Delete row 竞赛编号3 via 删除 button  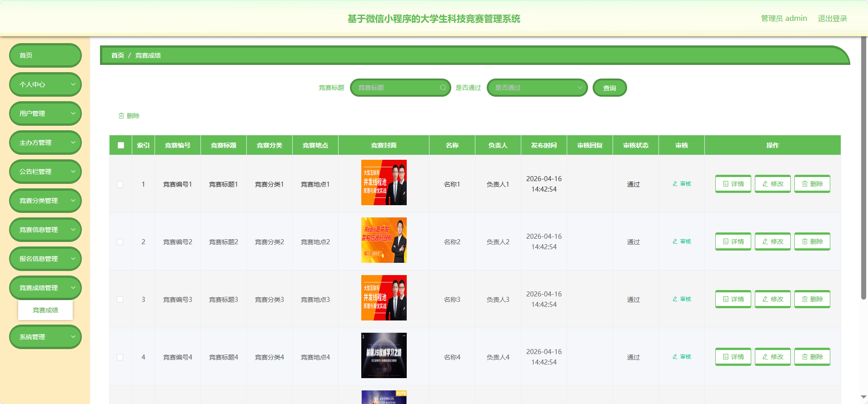tap(812, 299)
